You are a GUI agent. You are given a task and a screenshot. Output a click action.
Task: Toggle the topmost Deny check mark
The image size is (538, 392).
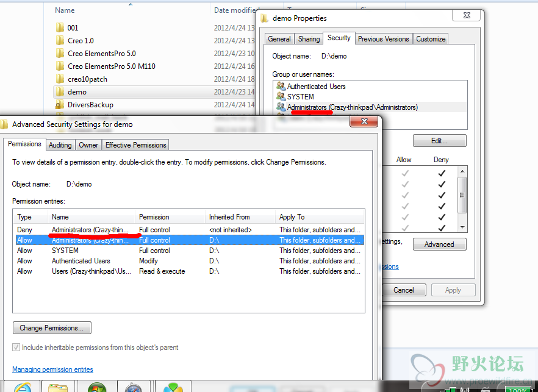click(x=442, y=173)
